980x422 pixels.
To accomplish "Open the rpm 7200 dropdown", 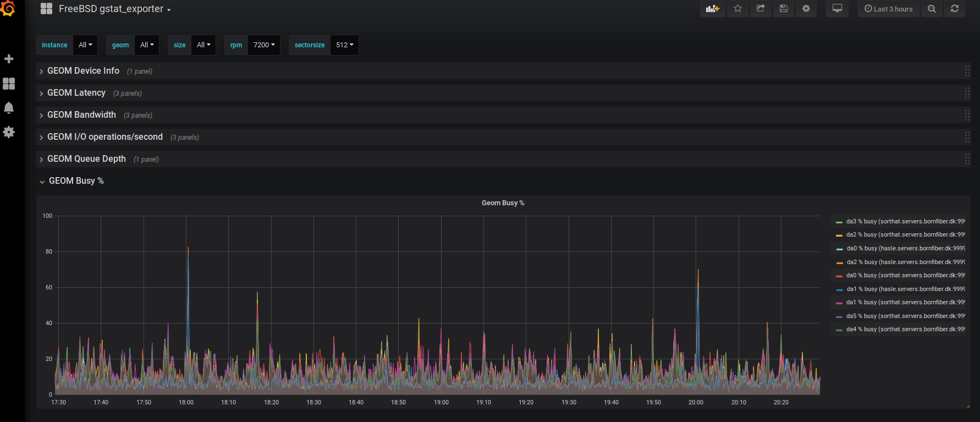I will point(264,45).
